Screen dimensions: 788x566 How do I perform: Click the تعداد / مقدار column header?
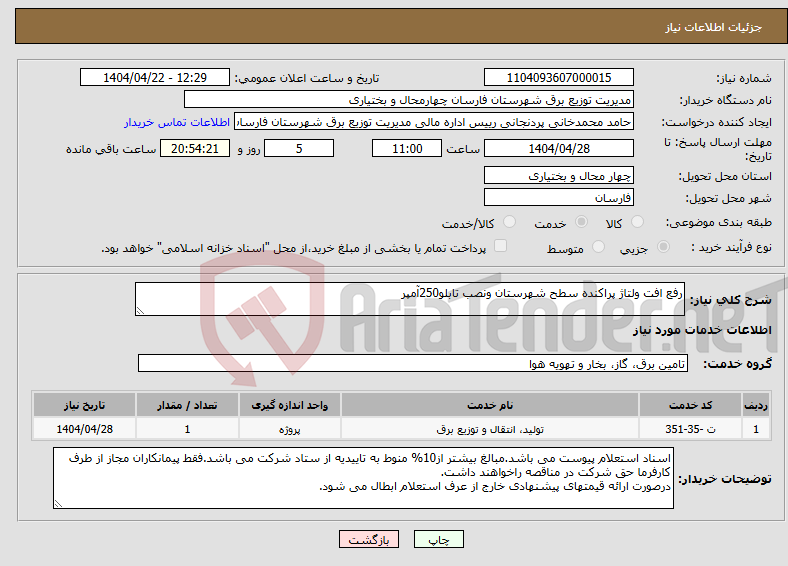point(187,405)
